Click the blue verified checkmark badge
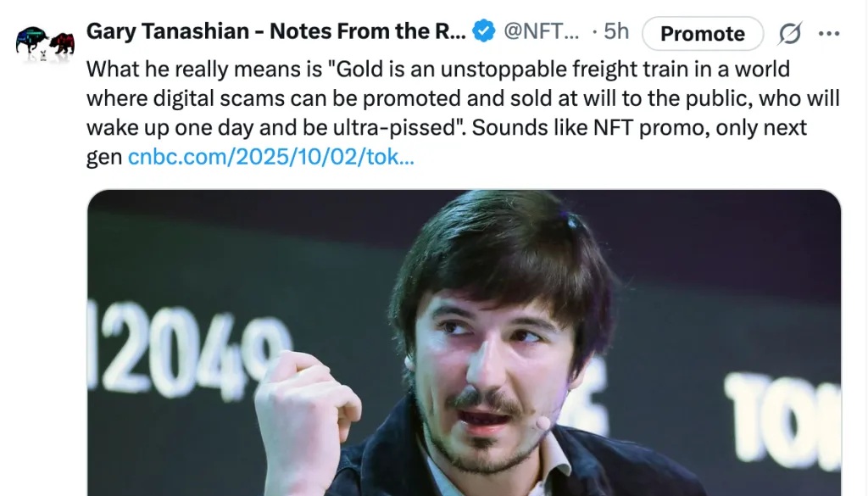The width and height of the screenshot is (868, 496). (483, 32)
